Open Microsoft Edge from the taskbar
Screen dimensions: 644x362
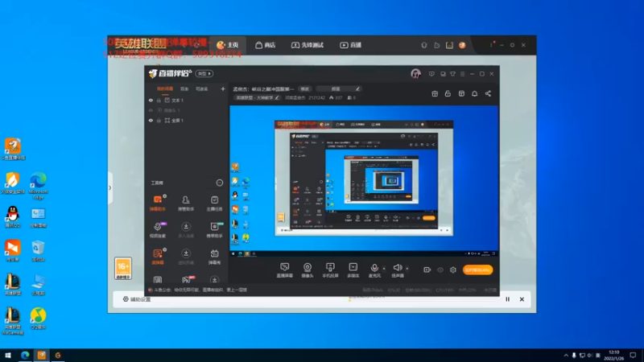[25, 355]
